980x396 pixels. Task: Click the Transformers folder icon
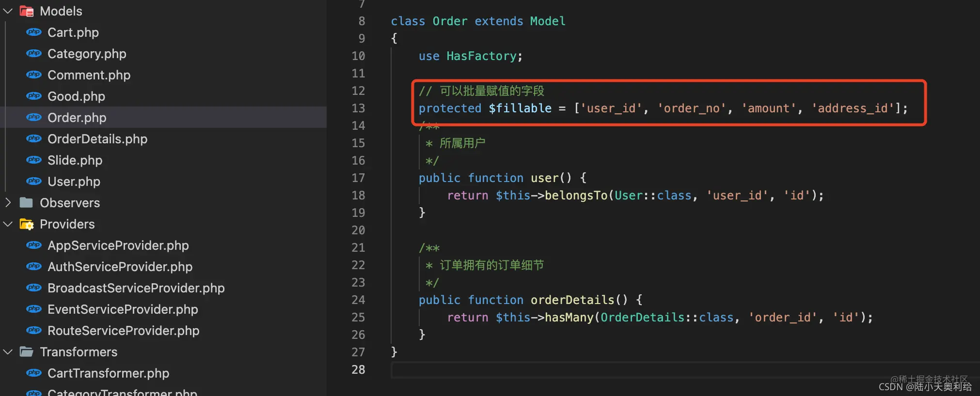point(26,351)
